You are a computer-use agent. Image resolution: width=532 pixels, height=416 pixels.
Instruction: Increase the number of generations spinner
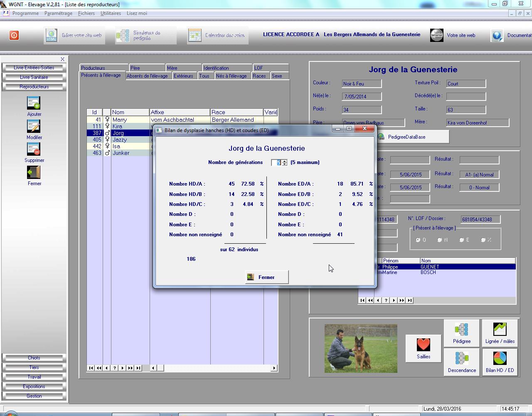285,161
